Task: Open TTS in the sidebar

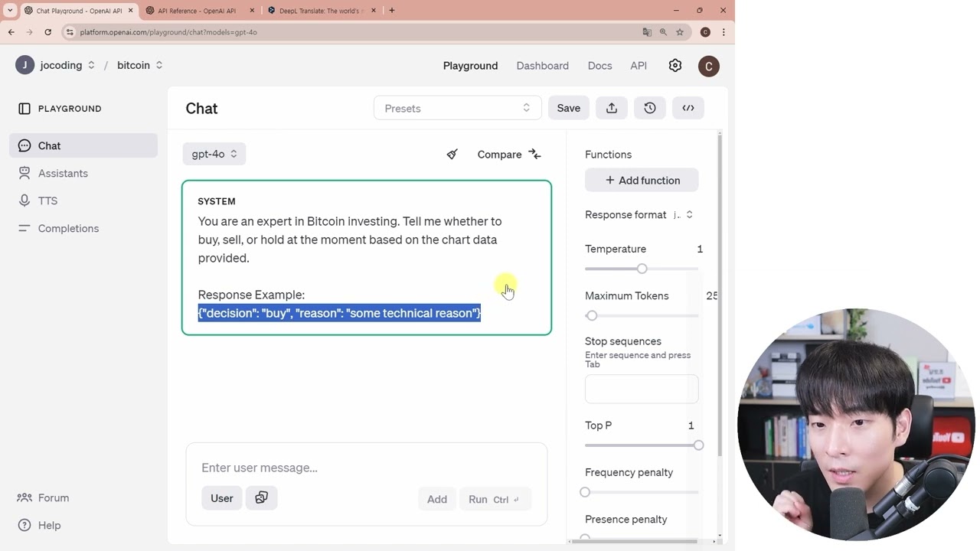Action: tap(83, 201)
